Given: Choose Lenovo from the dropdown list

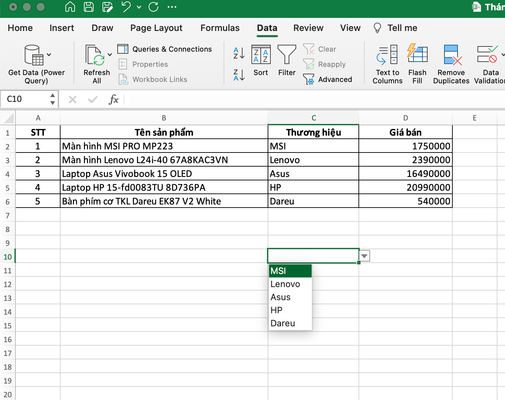Looking at the screenshot, I should coord(290,284).
